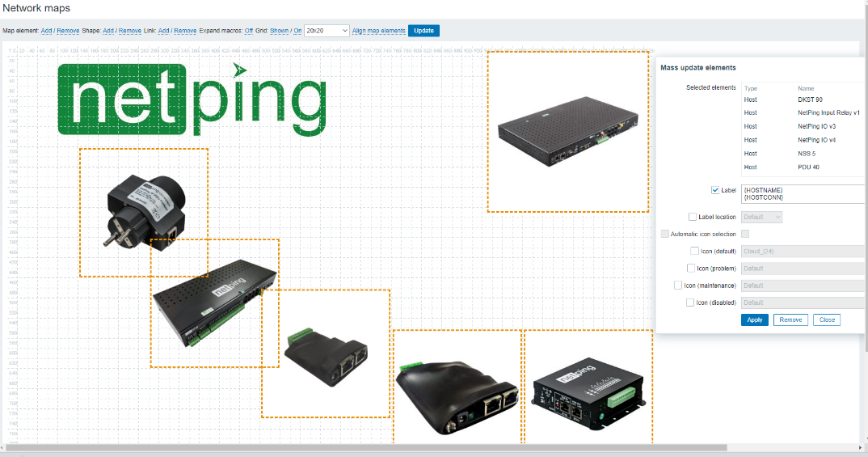This screenshot has height=457, width=868.
Task: Click the Type column header
Action: click(751, 89)
